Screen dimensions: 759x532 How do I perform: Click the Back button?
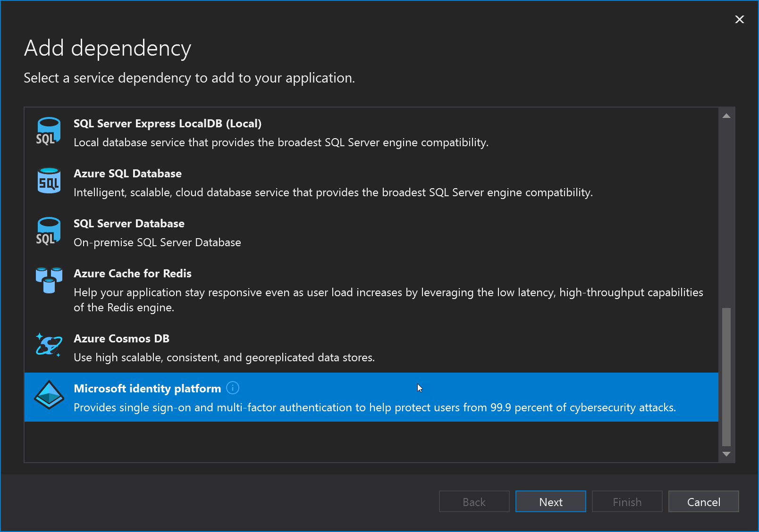pyautogui.click(x=474, y=501)
